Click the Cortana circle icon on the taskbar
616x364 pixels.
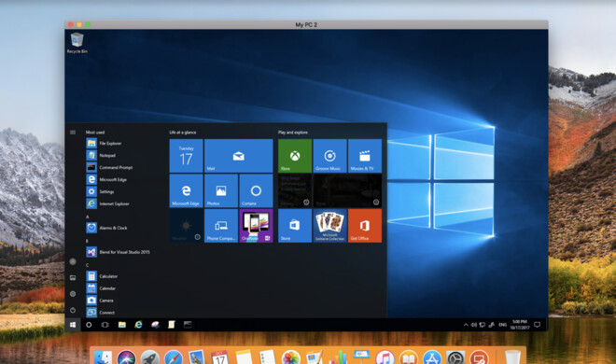point(89,325)
